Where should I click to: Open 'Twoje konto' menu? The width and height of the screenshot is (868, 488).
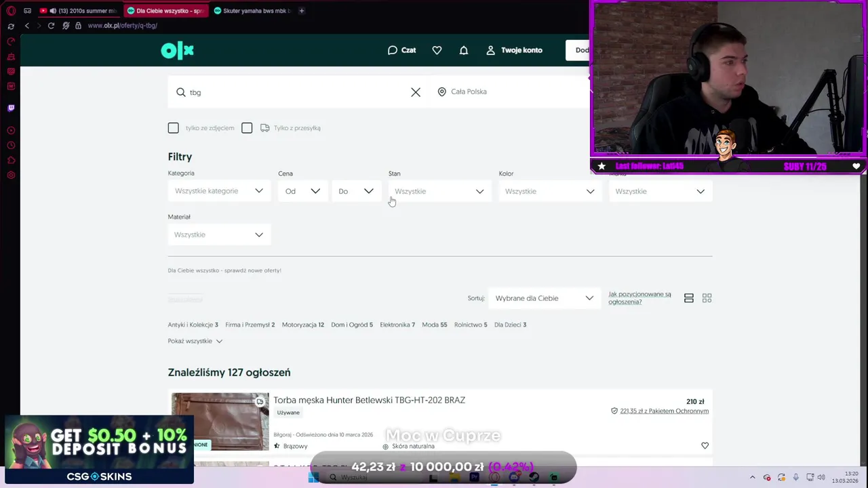tap(514, 50)
